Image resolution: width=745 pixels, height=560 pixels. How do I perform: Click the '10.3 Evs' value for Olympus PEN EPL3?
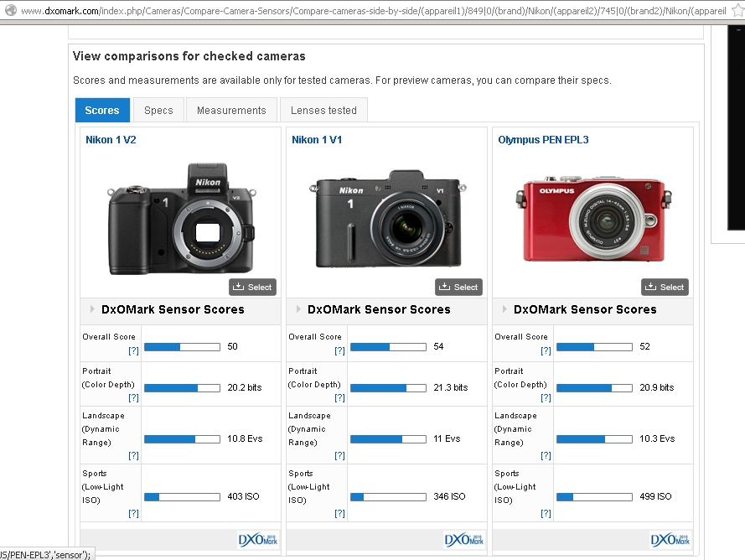657,438
